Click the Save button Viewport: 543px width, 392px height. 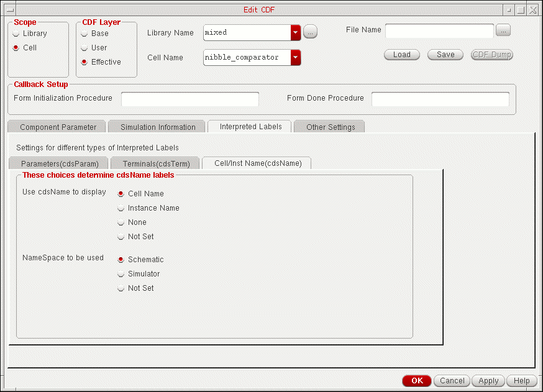click(445, 55)
